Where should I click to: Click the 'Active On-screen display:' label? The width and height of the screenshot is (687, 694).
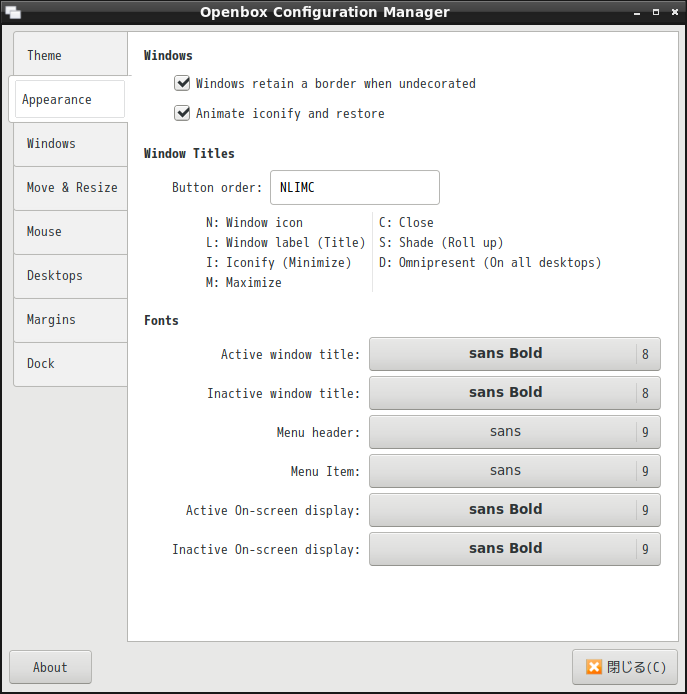coord(273,510)
